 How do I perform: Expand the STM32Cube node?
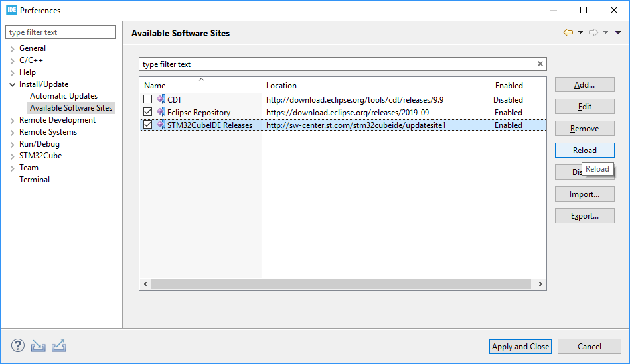click(x=12, y=156)
